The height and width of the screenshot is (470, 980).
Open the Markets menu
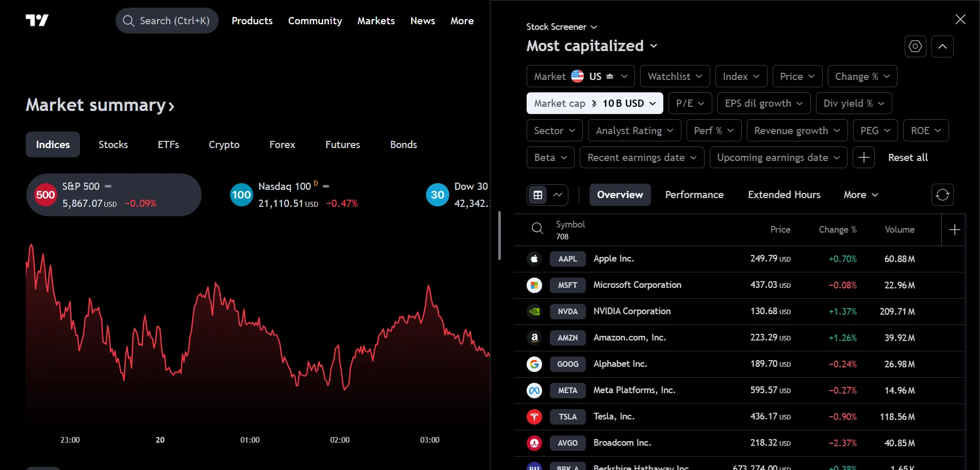click(376, 21)
